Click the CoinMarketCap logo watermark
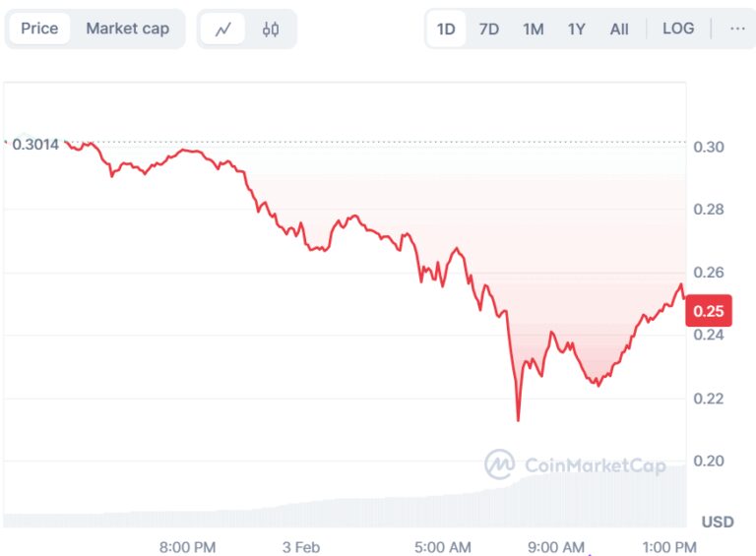756x556 pixels. pos(575,464)
